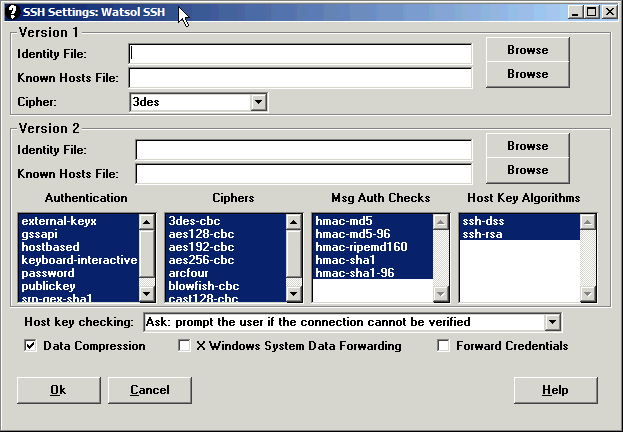Click Browse for Version 1 Known Hosts File
The image size is (623, 432).
pyautogui.click(x=527, y=74)
